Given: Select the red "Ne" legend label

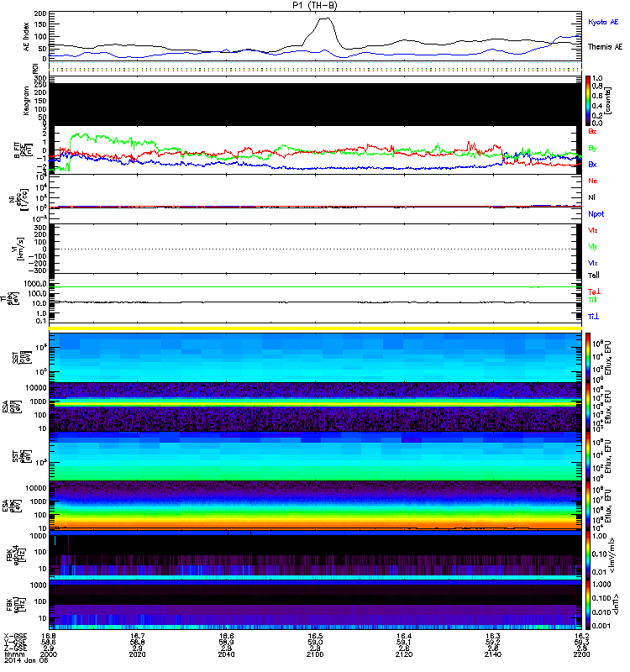Looking at the screenshot, I should 593,181.
